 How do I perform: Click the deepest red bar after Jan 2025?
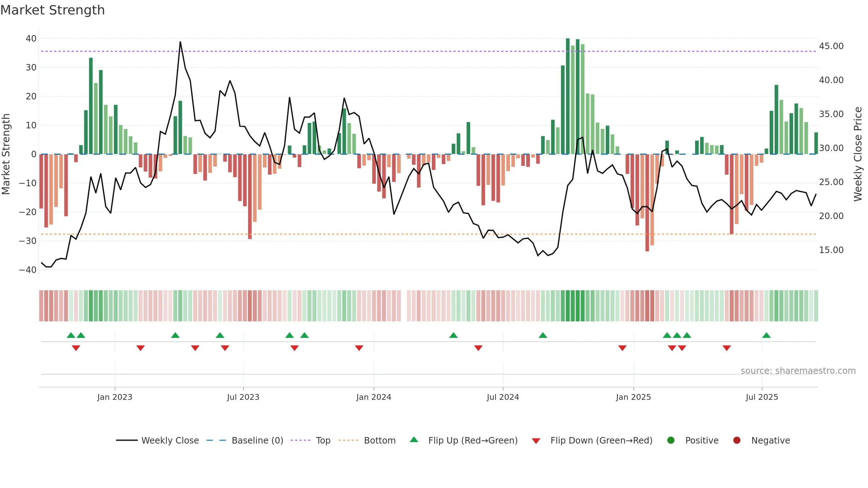647,203
